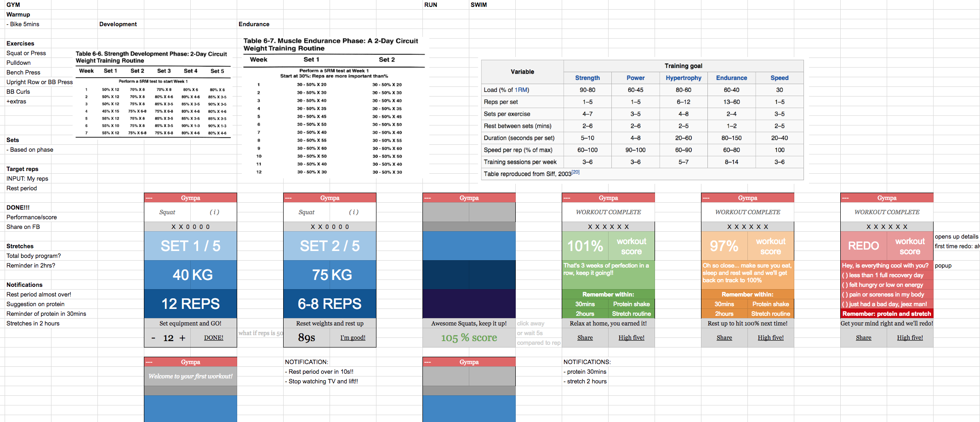Viewport: 980px width, 422px height.
Task: Select the dark blue 12 REPS block
Action: (190, 304)
